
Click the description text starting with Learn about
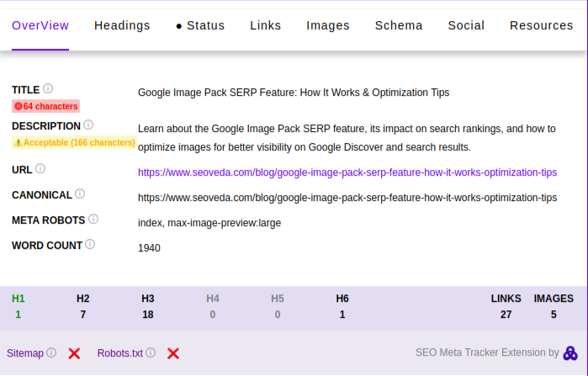pos(347,138)
